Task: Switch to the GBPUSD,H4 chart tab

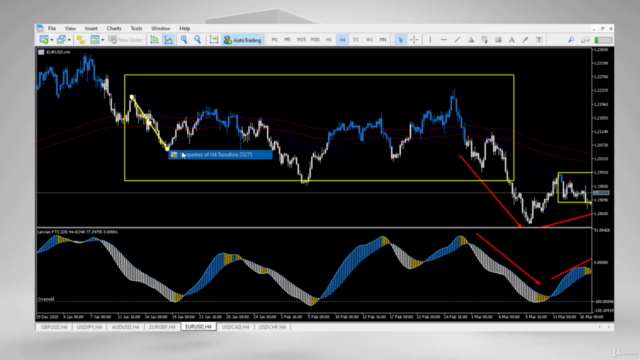Action: click(54, 327)
